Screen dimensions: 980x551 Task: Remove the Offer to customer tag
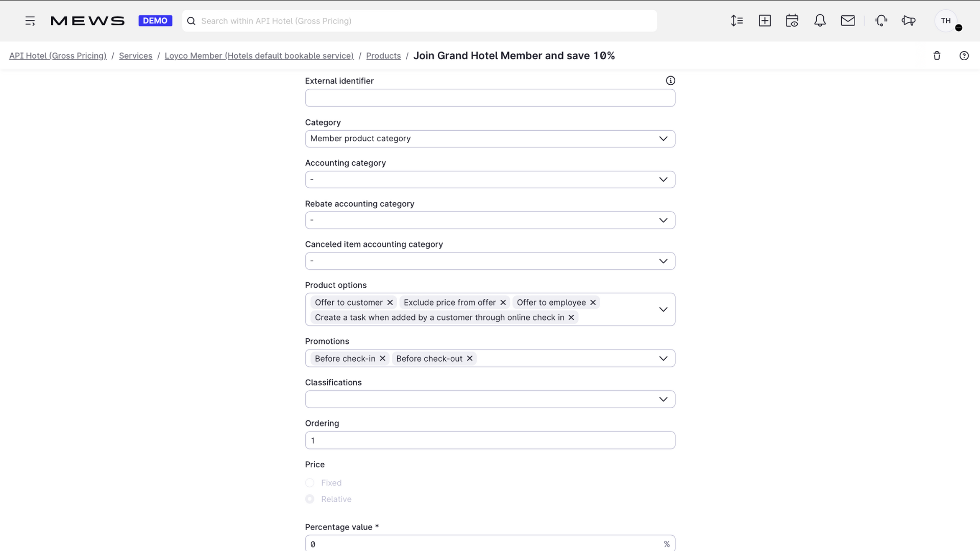click(x=390, y=303)
